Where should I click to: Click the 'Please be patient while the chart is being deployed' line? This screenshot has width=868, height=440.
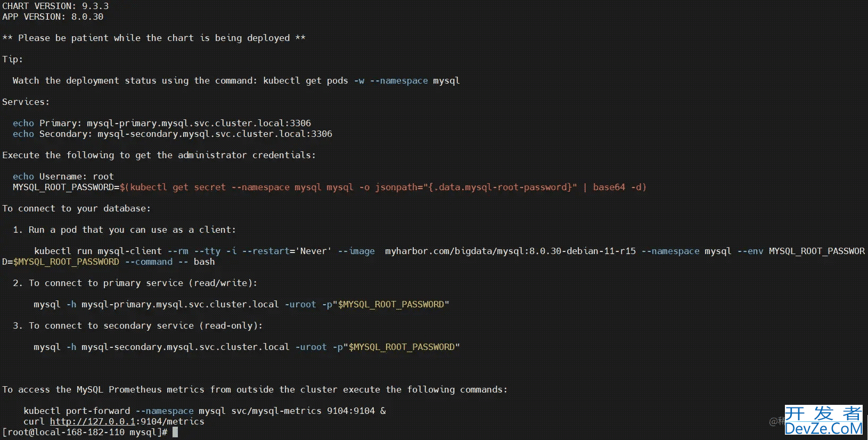click(154, 38)
